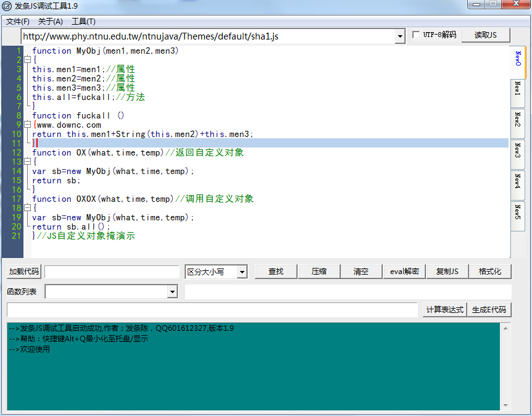Click the application icon in the title bar
This screenshot has width=532, height=416.
pos(7,6)
